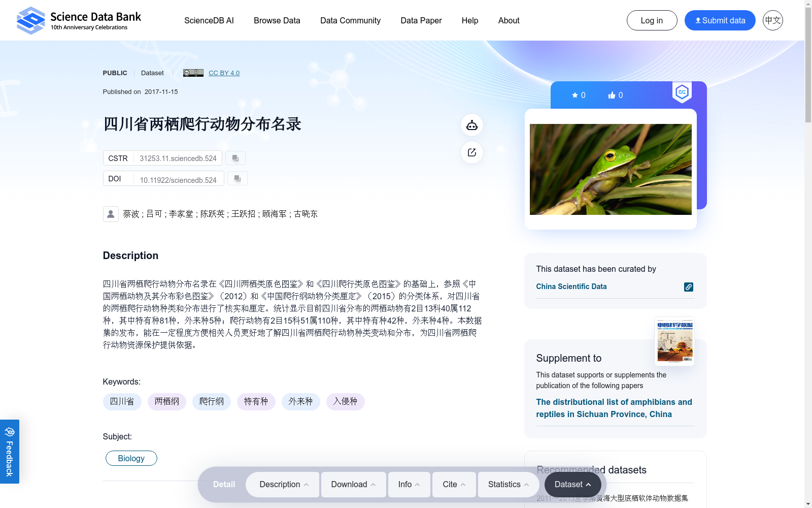
Task: Open the About menu
Action: click(x=509, y=20)
